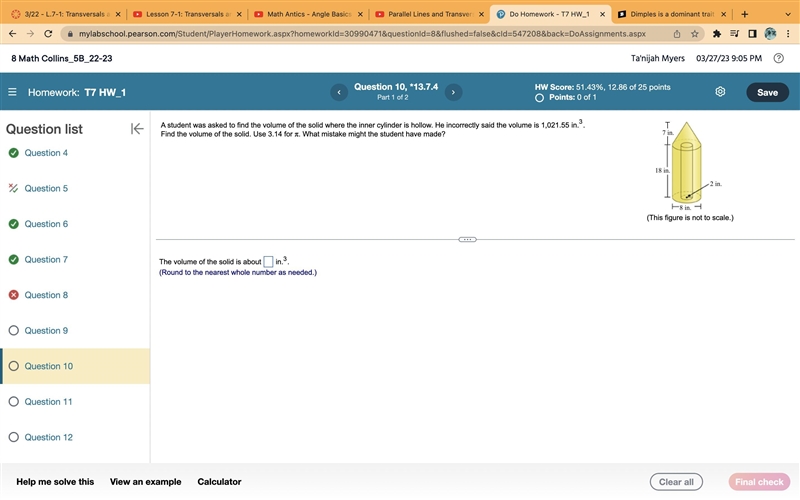
Task: Click View an example
Action: 145,482
